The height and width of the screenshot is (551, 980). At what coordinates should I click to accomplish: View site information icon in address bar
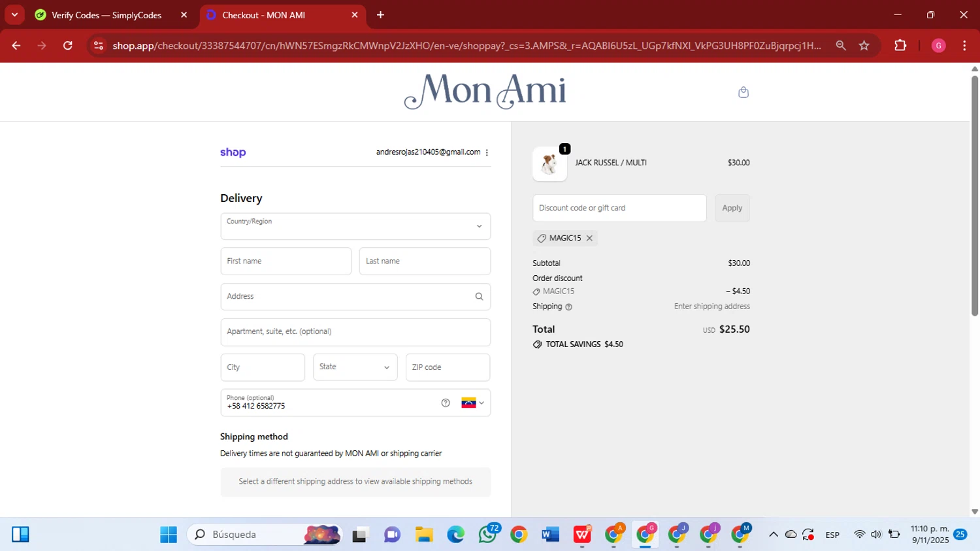pyautogui.click(x=99, y=46)
